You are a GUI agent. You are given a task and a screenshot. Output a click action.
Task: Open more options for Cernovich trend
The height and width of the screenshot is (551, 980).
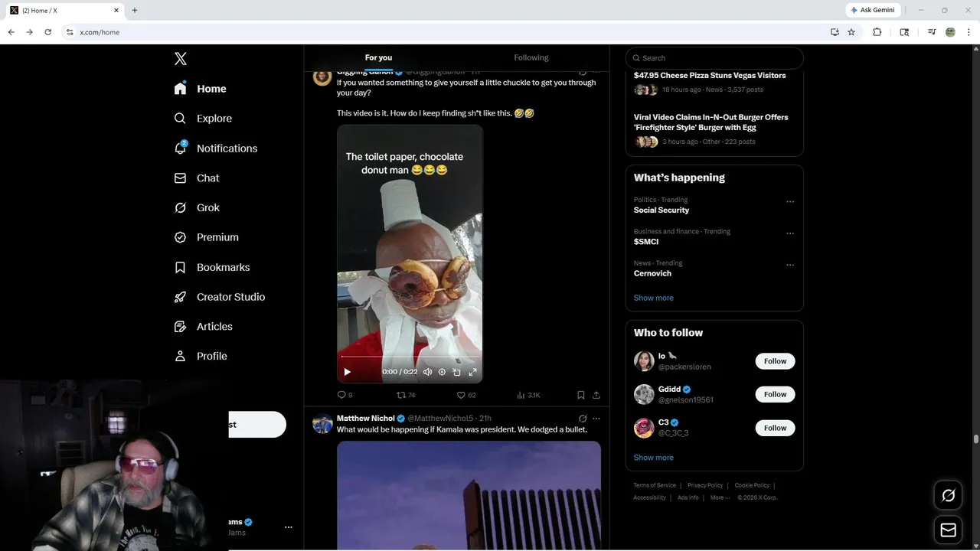click(790, 266)
